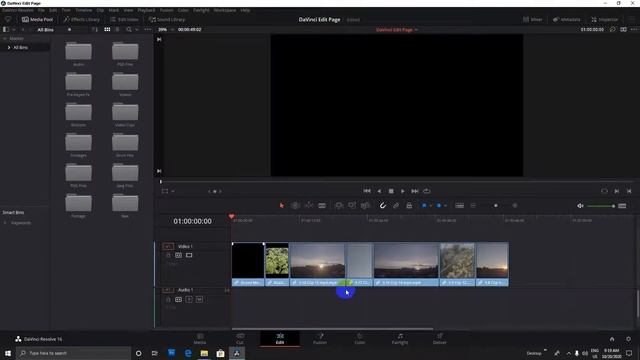This screenshot has height=360, width=640.
Task: Toggle timeline Snapping magnet icon
Action: [382, 205]
